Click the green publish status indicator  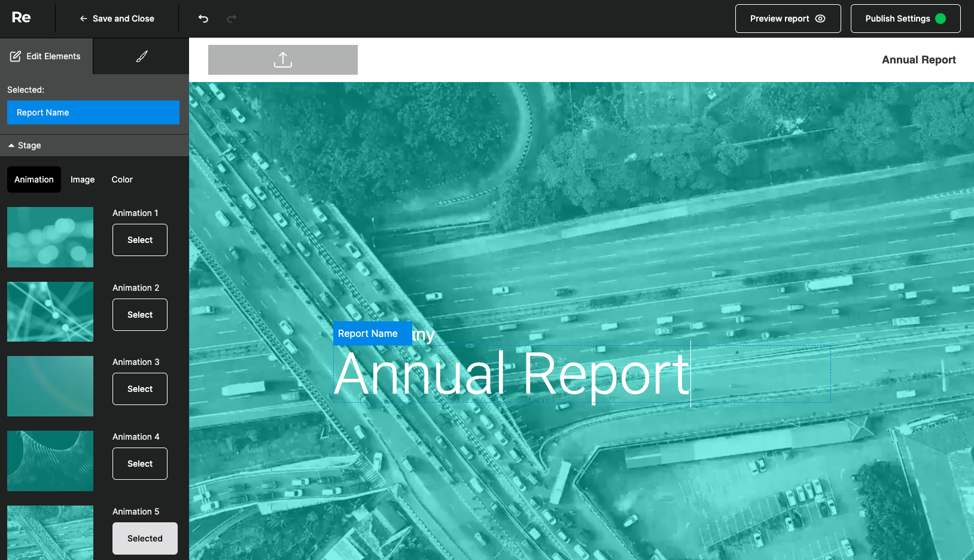tap(940, 19)
